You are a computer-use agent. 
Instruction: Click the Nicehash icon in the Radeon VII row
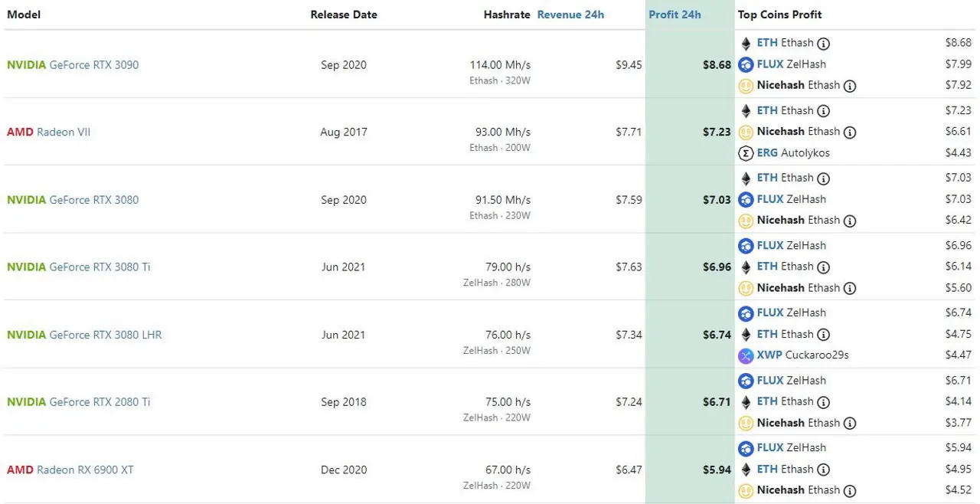tap(746, 133)
